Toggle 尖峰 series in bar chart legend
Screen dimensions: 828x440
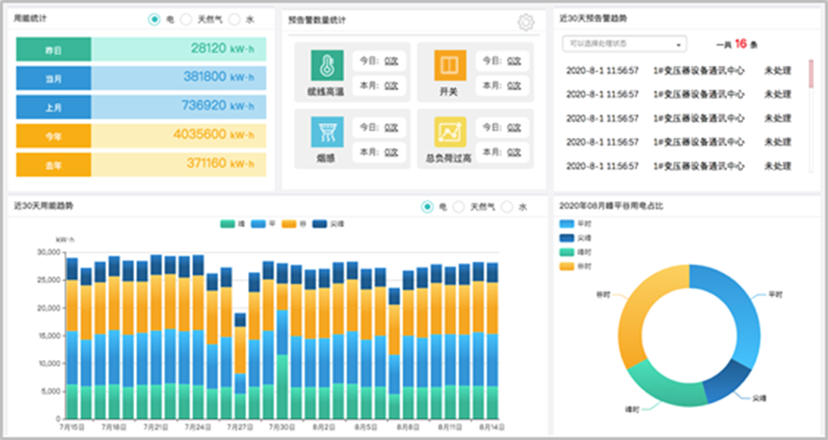click(325, 223)
